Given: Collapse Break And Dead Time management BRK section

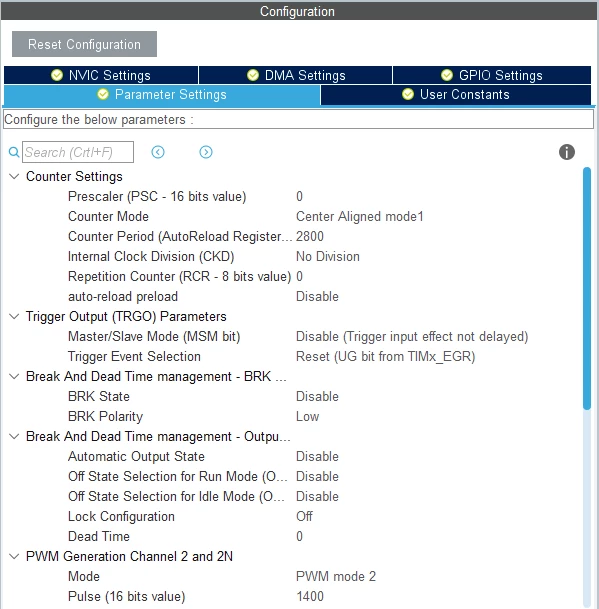Looking at the screenshot, I should click(x=14, y=376).
